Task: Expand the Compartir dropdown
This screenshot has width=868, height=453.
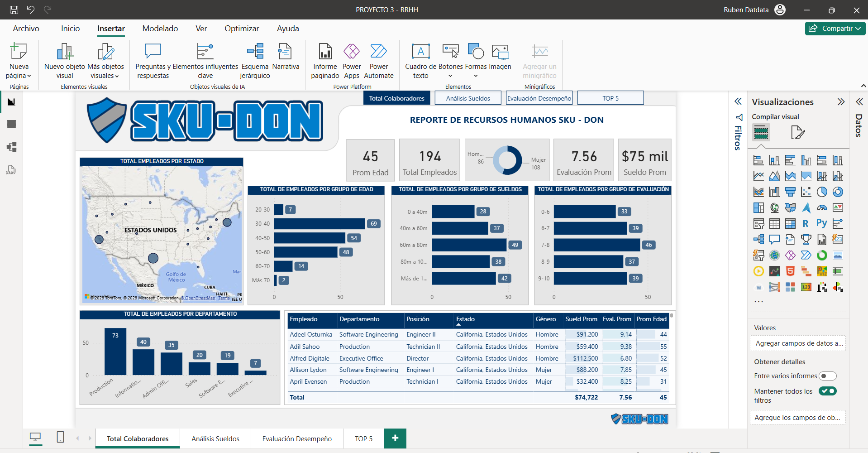Action: [835, 28]
